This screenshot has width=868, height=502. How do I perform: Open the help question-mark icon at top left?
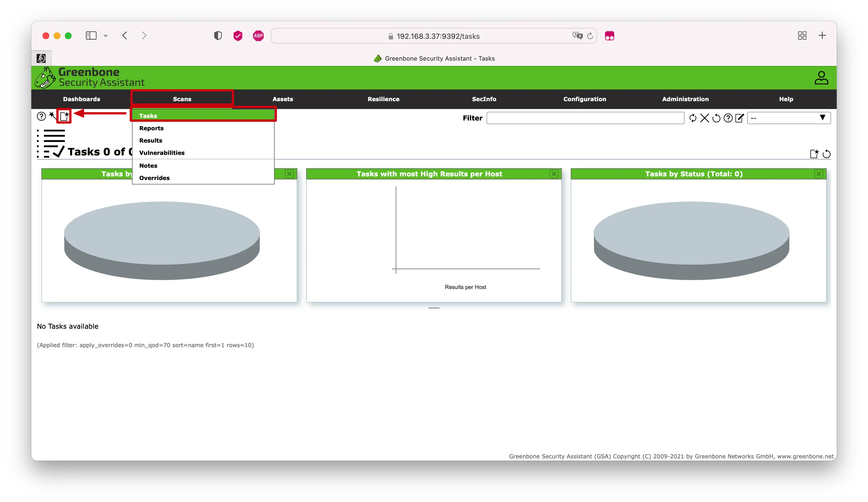pos(41,116)
